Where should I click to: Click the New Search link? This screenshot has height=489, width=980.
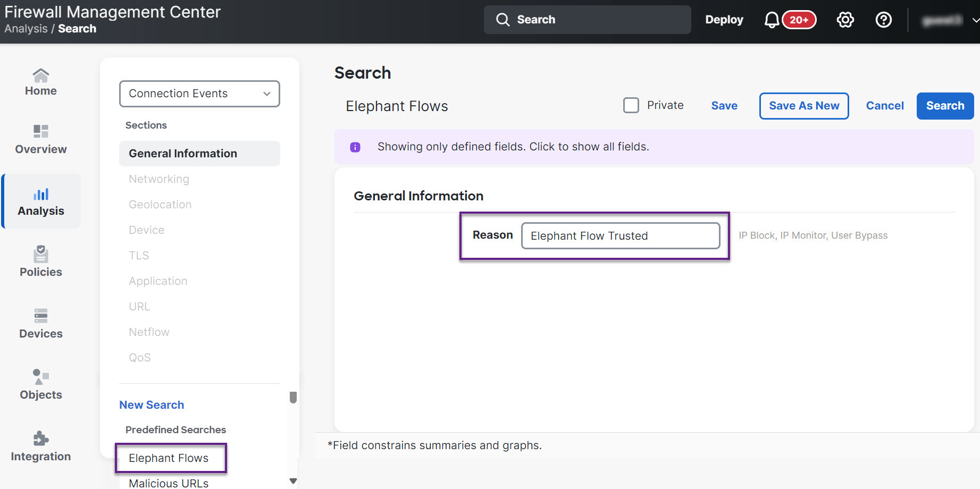coord(152,405)
